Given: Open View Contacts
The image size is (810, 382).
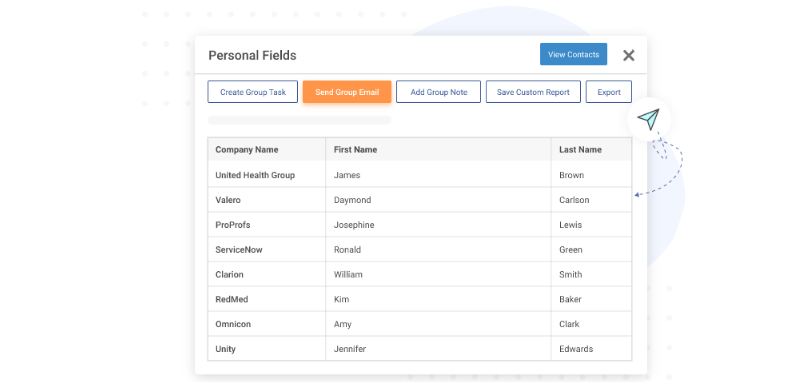Looking at the screenshot, I should tap(573, 54).
